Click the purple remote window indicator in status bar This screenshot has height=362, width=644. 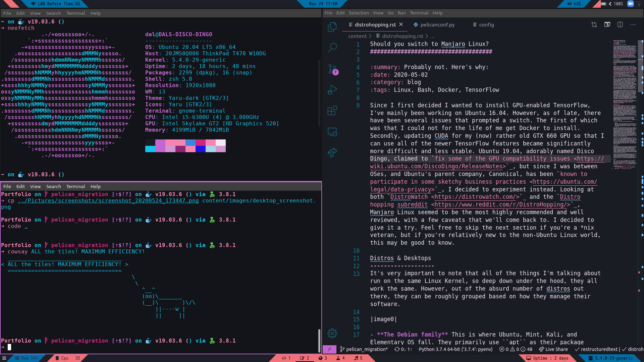(x=329, y=349)
